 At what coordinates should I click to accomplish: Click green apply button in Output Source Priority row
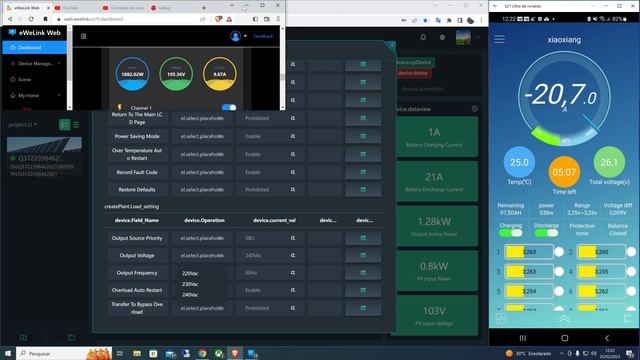pos(363,238)
